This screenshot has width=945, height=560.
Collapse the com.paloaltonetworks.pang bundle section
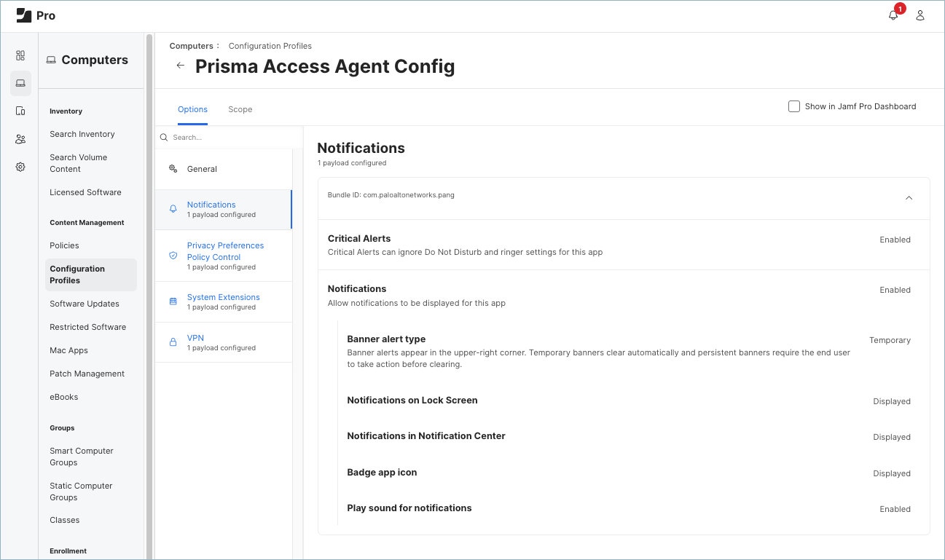[909, 197]
